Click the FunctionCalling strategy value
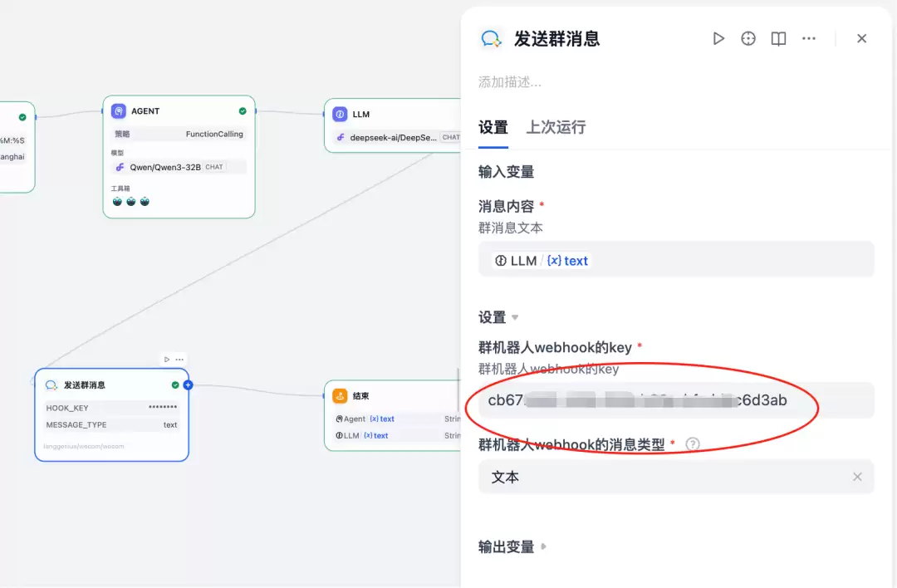 pyautogui.click(x=214, y=134)
